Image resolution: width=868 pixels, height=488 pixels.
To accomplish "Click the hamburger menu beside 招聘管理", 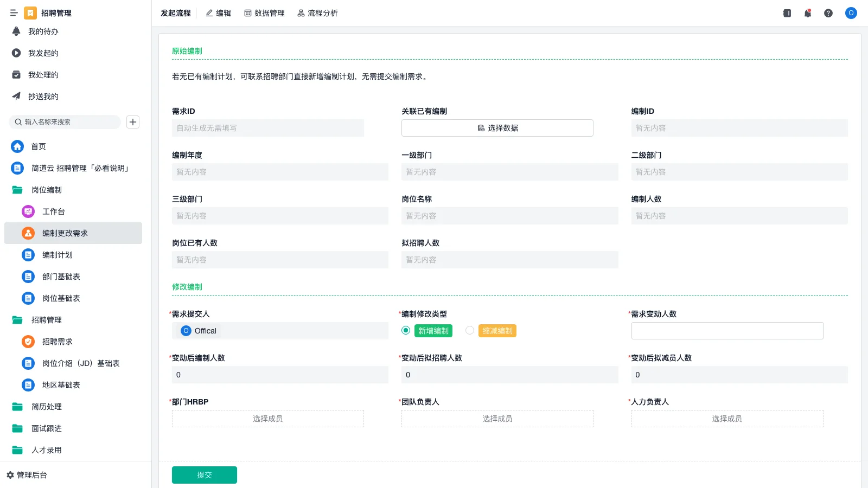I will point(14,12).
